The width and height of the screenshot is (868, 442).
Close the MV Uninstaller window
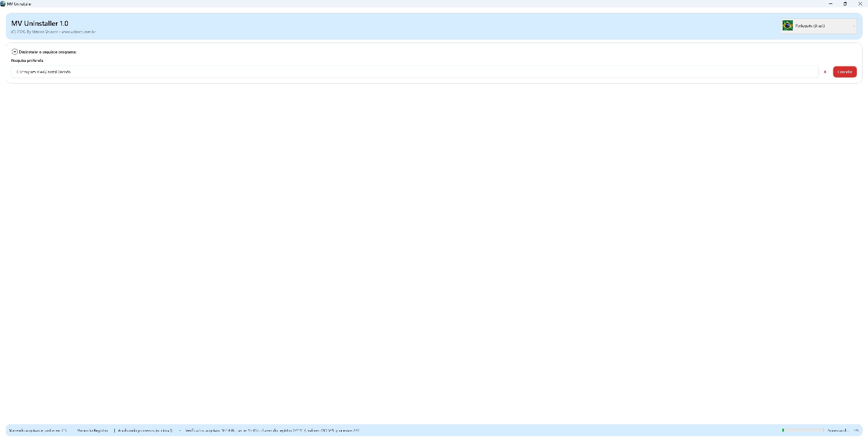coord(860,3)
